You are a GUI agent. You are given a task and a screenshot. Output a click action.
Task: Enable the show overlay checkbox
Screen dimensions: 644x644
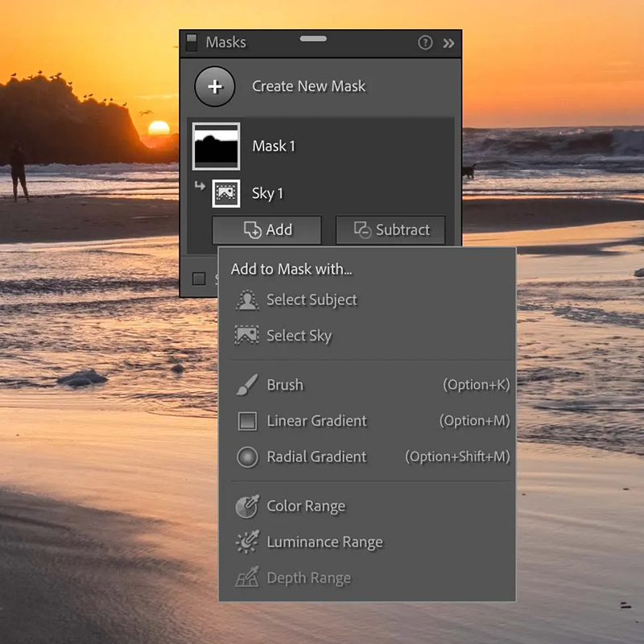199,279
